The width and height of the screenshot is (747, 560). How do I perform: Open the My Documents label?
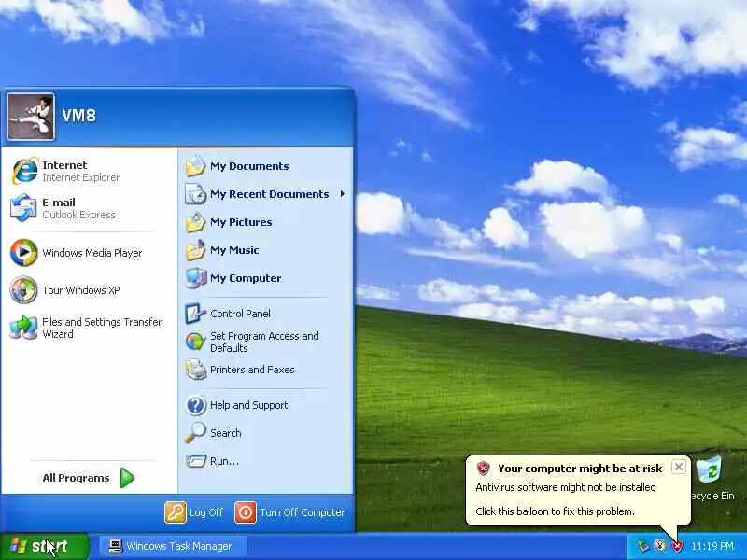point(249,166)
